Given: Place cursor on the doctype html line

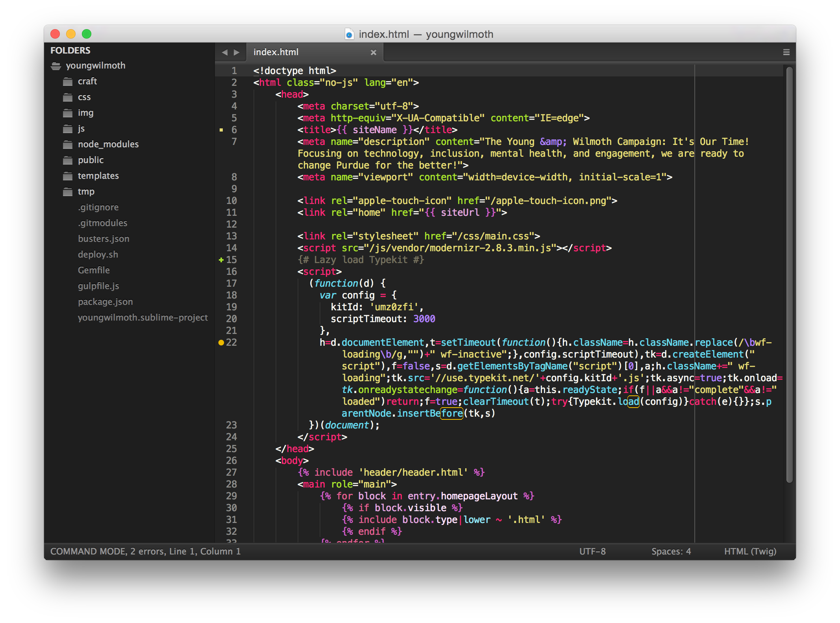Looking at the screenshot, I should click(295, 71).
